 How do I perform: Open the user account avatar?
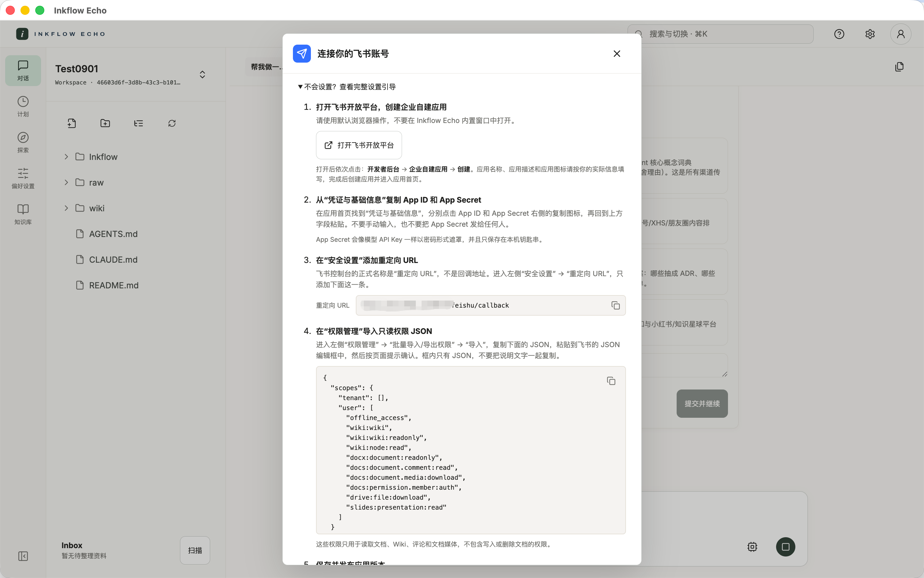coord(901,34)
